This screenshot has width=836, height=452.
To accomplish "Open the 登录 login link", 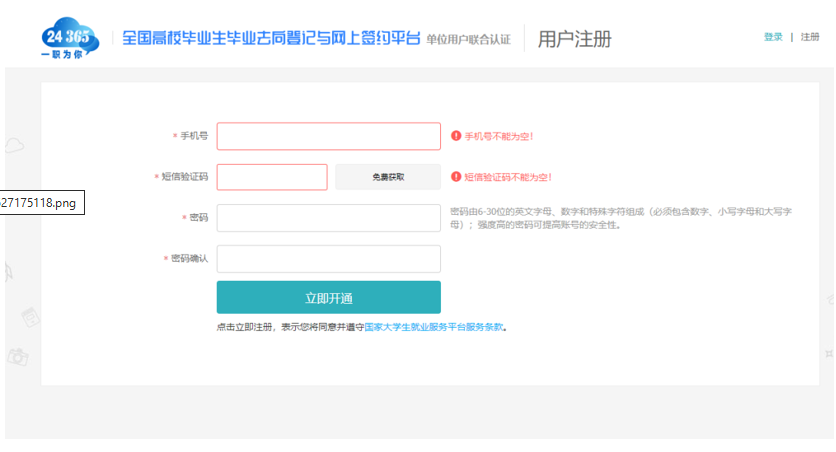I will pyautogui.click(x=773, y=37).
